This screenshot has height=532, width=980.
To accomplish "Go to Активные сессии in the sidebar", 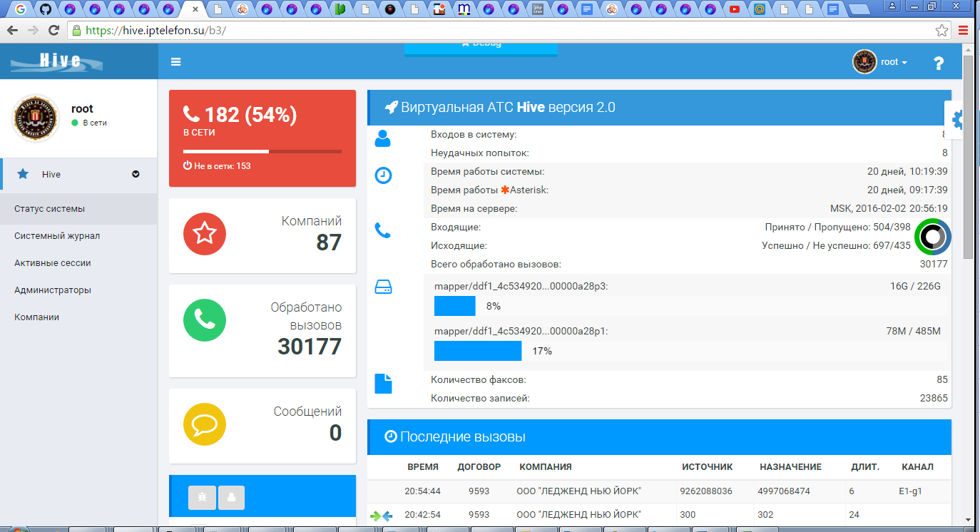I will click(78, 263).
